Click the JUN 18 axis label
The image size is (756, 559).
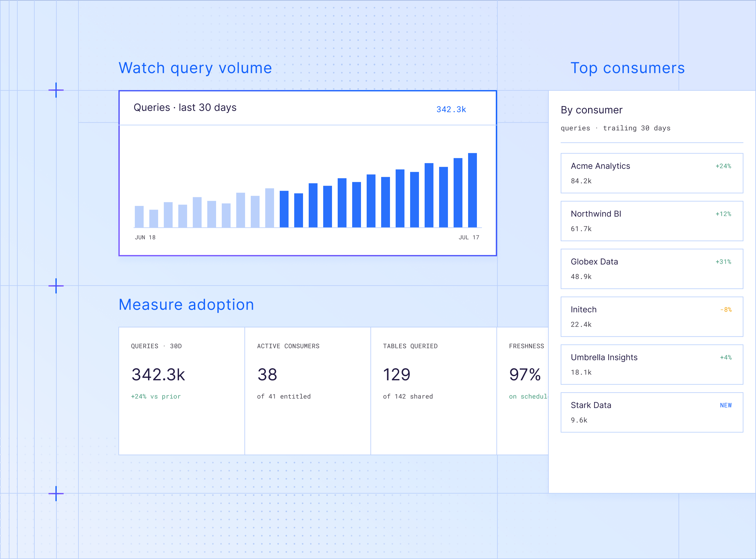[145, 238]
